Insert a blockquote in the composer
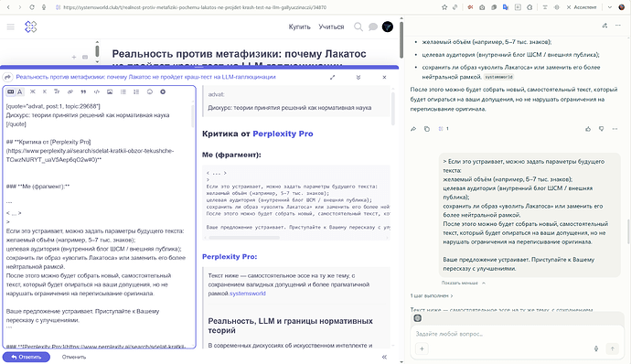 tap(83, 91)
